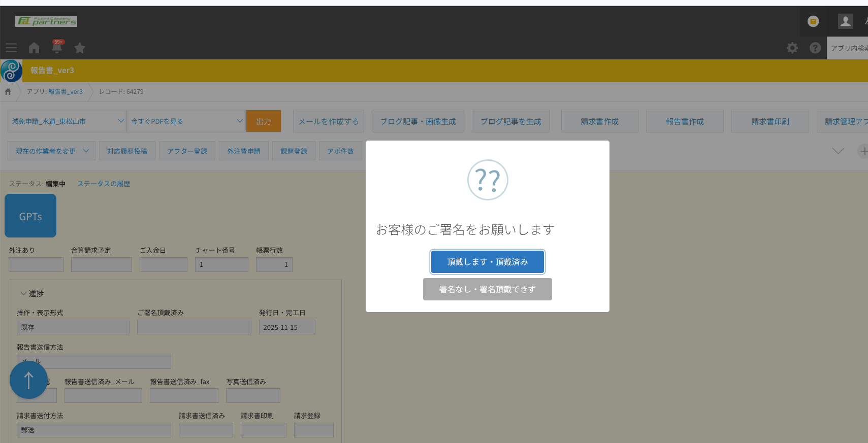Image resolution: width=868 pixels, height=443 pixels.
Task: Go to portal home icon
Action: tap(34, 48)
